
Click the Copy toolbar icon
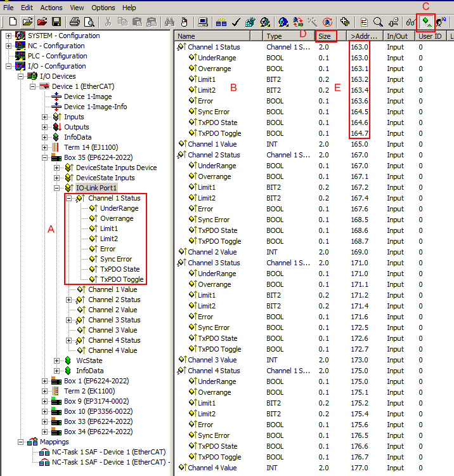tap(122, 22)
